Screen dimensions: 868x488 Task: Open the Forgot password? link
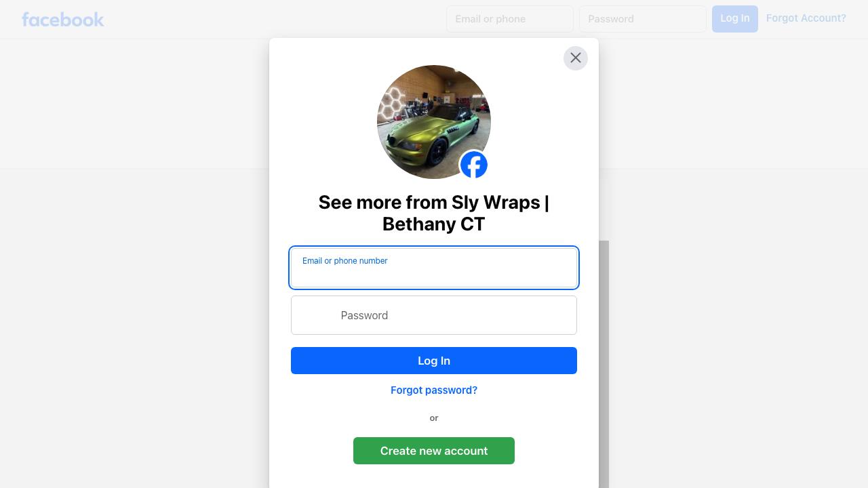[434, 390]
